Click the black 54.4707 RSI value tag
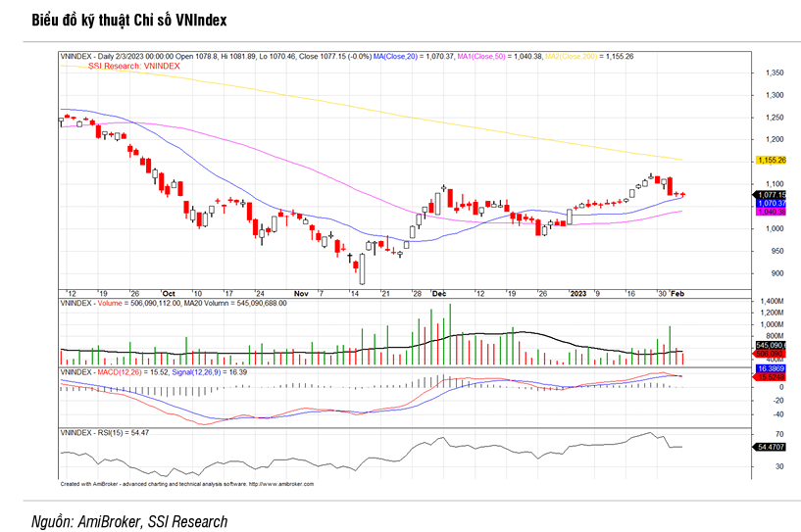Image resolution: width=801 pixels, height=532 pixels. [x=771, y=447]
